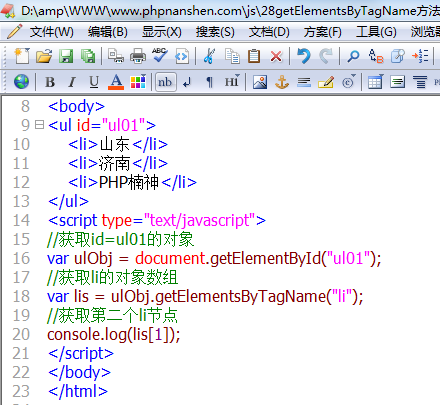Apply the italic tag with the I icon
This screenshot has height=405, width=440.
click(x=72, y=82)
